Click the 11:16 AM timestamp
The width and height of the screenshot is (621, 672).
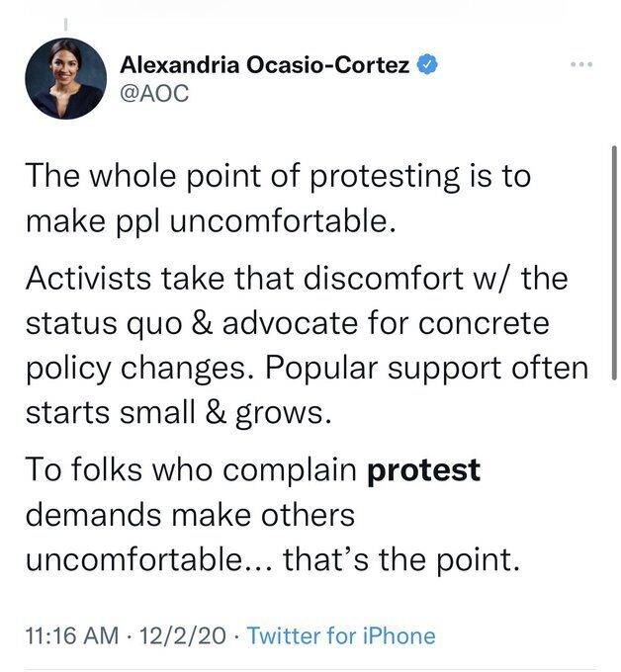coord(72,635)
